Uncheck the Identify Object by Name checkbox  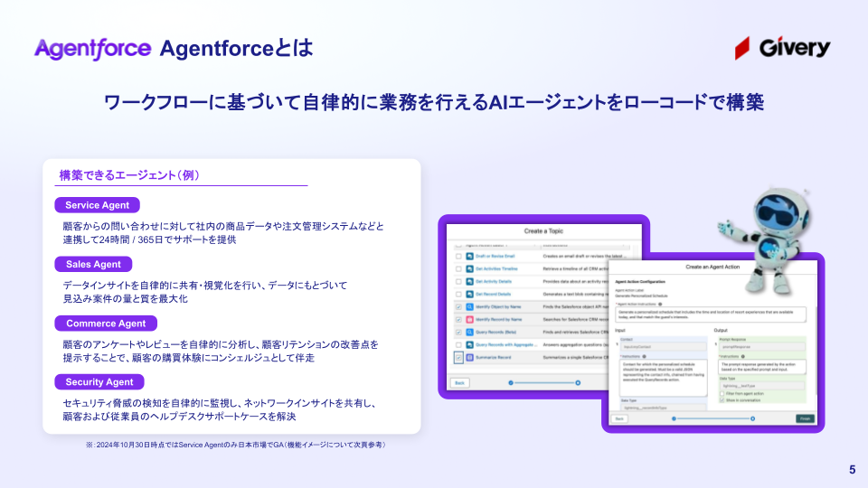pyautogui.click(x=458, y=306)
